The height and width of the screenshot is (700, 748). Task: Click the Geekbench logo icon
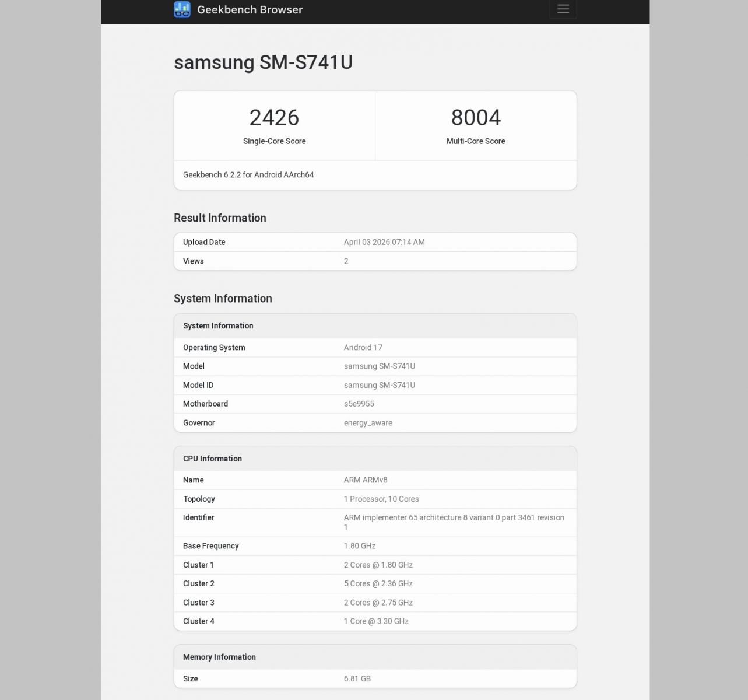point(182,9)
